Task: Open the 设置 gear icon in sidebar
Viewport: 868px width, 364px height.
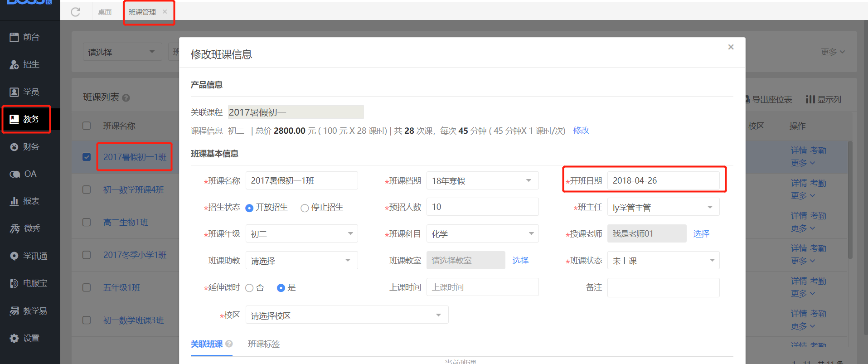Action: pyautogui.click(x=15, y=338)
